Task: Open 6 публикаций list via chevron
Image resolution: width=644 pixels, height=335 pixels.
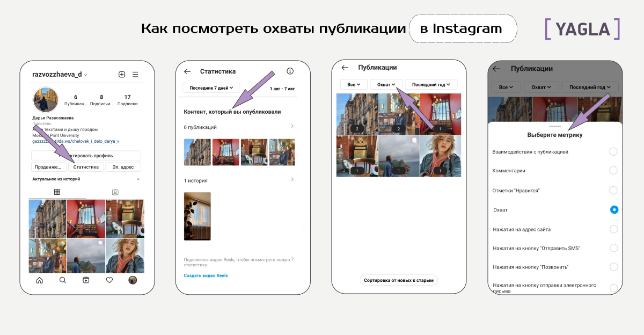Action: click(x=292, y=126)
